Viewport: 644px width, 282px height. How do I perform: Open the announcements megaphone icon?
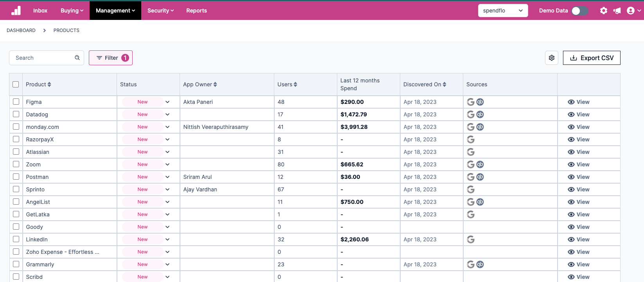coord(617,11)
